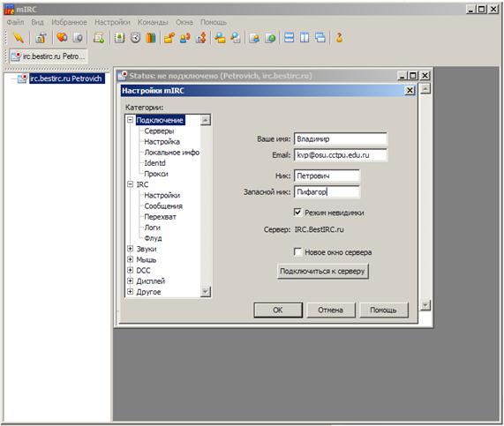Focus the Запасной ник input field
504x426 pixels.
coord(327,191)
